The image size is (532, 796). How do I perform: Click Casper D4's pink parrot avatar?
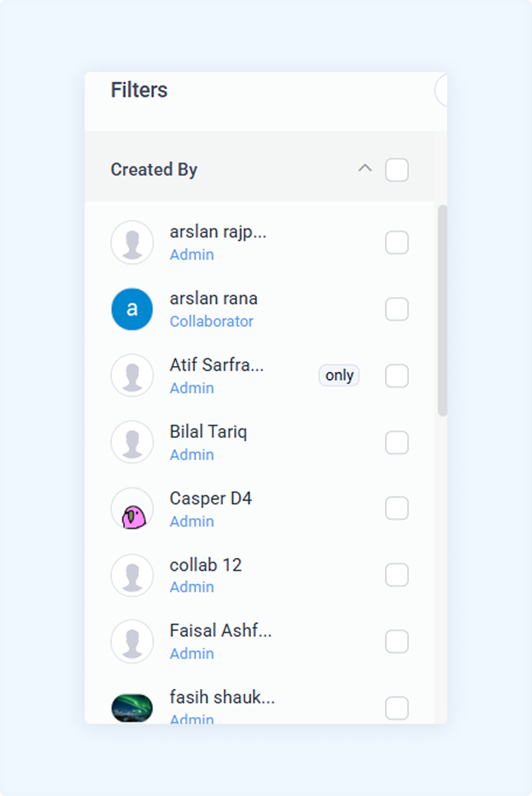click(132, 509)
